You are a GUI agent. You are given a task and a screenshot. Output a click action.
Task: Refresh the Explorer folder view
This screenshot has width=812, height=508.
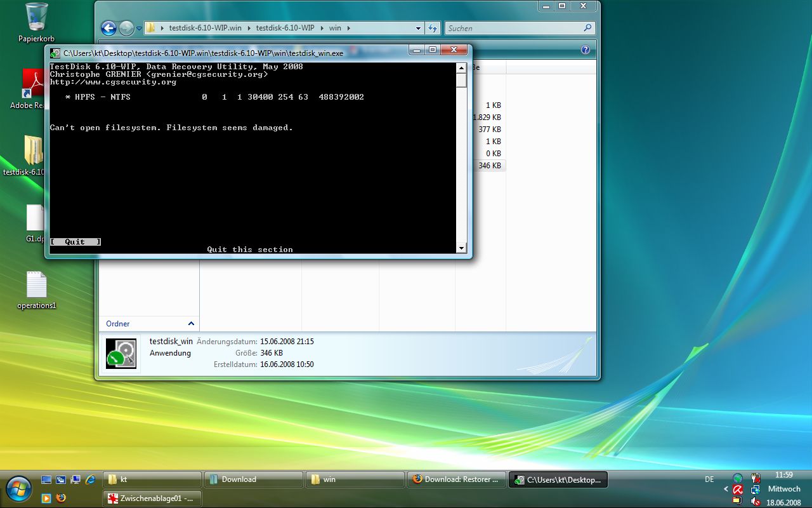(x=433, y=28)
